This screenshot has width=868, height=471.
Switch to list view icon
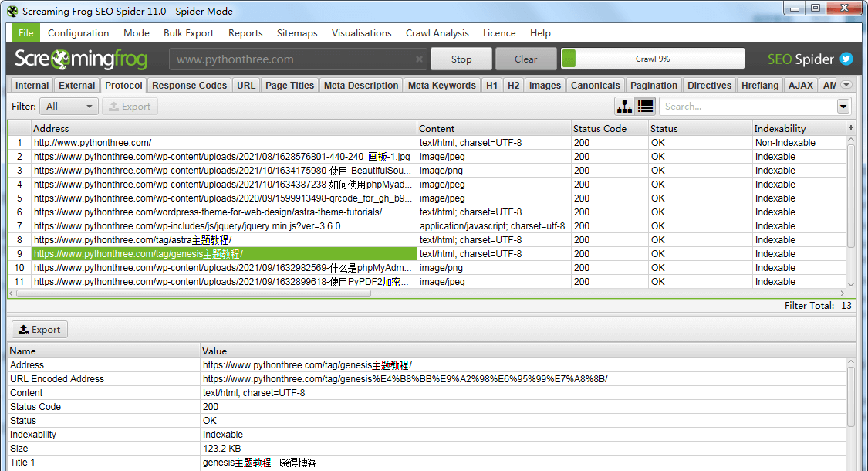click(x=646, y=107)
